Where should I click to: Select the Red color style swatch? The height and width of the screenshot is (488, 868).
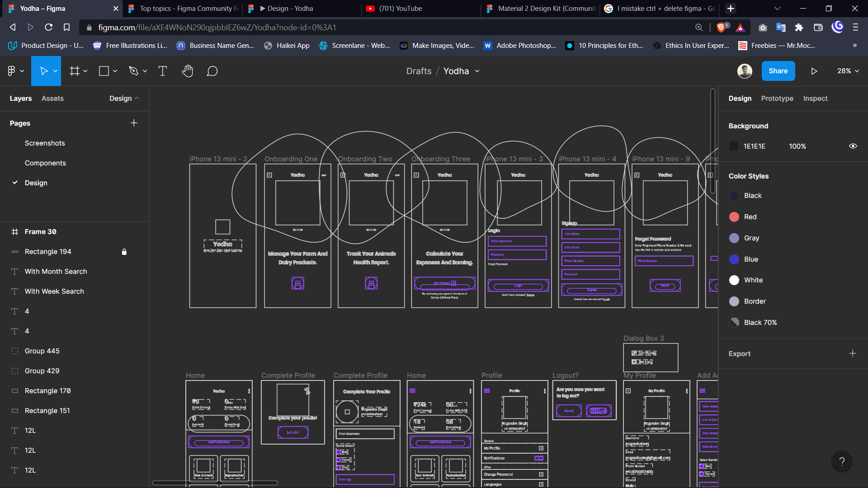[734, 217]
